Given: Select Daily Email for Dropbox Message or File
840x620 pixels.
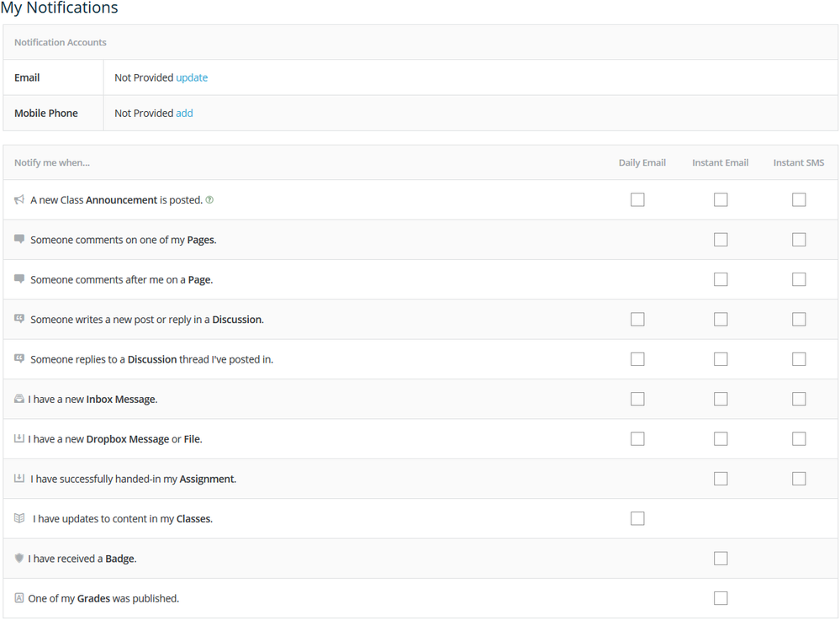Looking at the screenshot, I should [x=637, y=439].
